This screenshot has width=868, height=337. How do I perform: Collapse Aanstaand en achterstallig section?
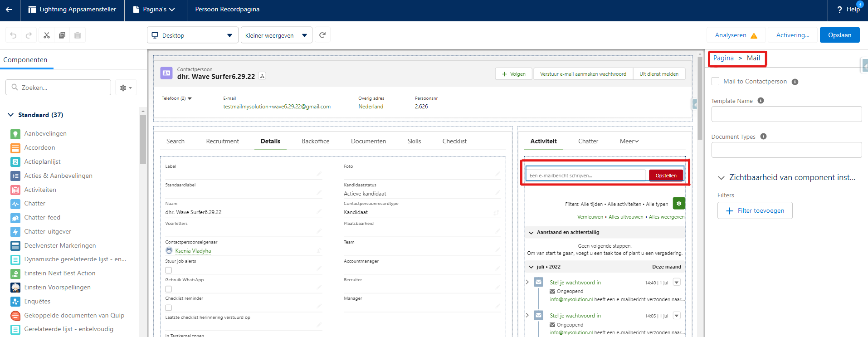point(531,233)
